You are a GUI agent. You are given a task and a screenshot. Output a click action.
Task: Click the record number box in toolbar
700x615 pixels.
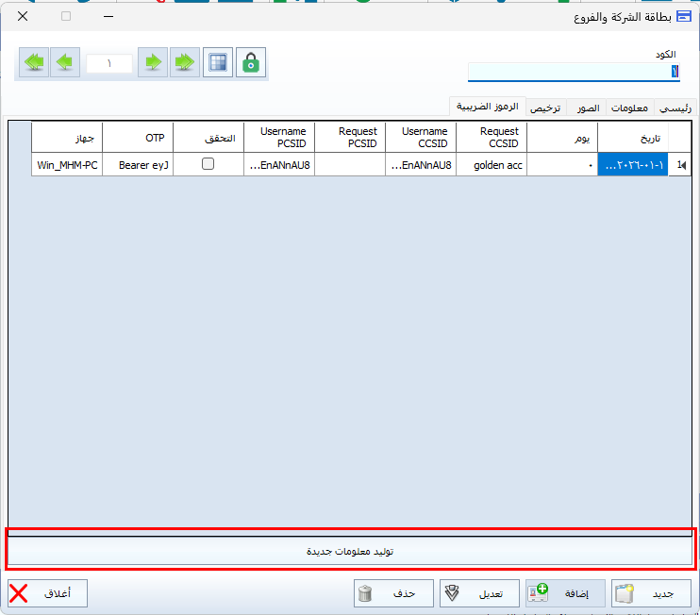[x=108, y=63]
